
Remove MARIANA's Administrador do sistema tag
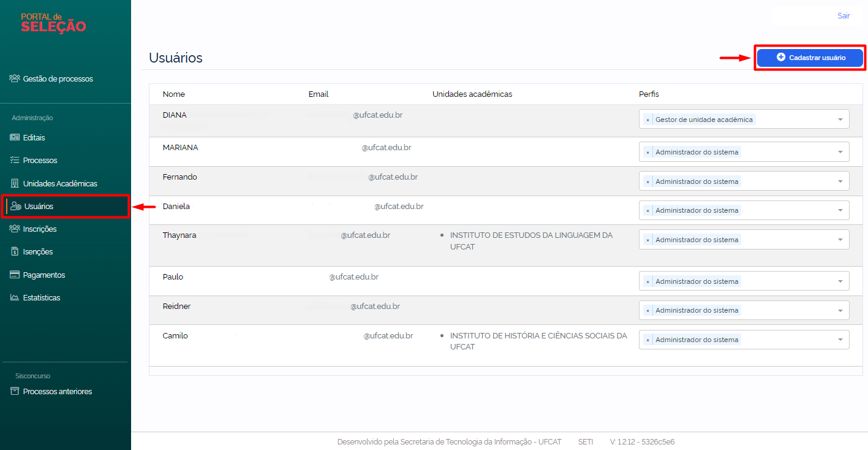647,152
